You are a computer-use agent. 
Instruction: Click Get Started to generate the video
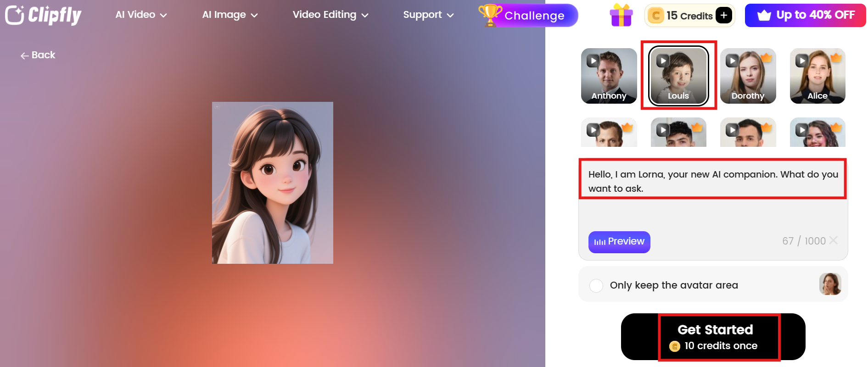click(713, 337)
